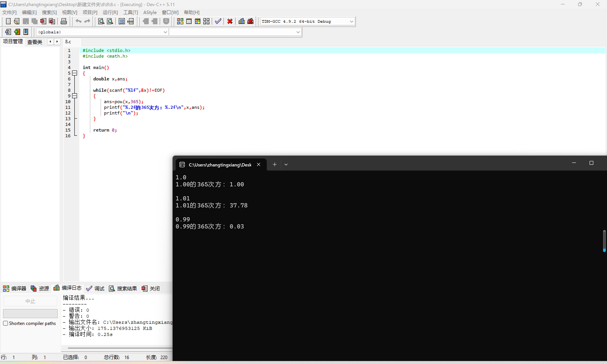607x364 pixels.
Task: Collapse the main function fold at line 5
Action: 75,73
